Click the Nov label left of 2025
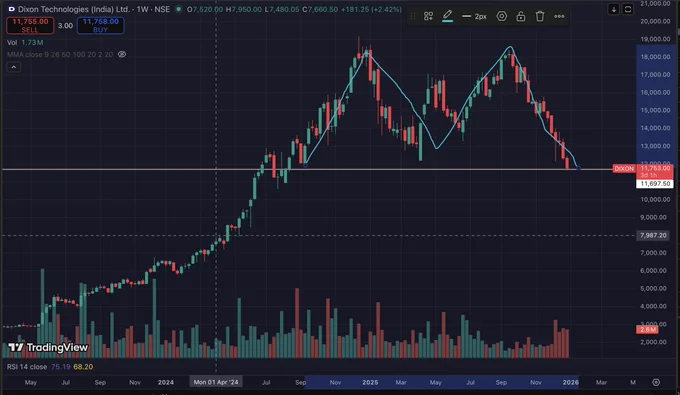The height and width of the screenshot is (395, 680). pyautogui.click(x=335, y=382)
